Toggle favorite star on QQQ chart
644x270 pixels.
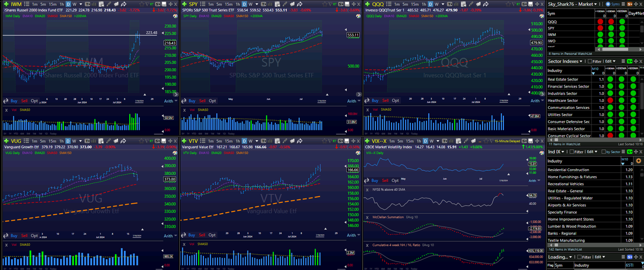pyautogui.click(x=508, y=4)
